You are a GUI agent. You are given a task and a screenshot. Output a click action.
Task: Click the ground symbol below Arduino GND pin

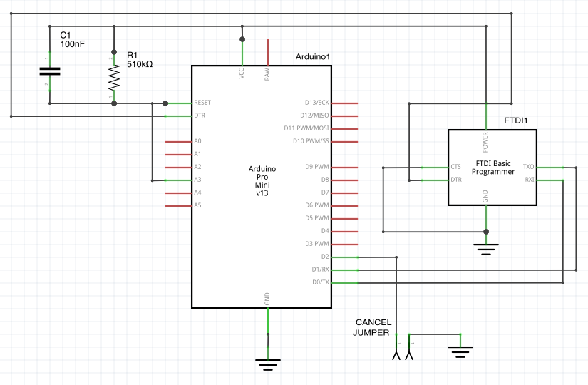pyautogui.click(x=268, y=364)
